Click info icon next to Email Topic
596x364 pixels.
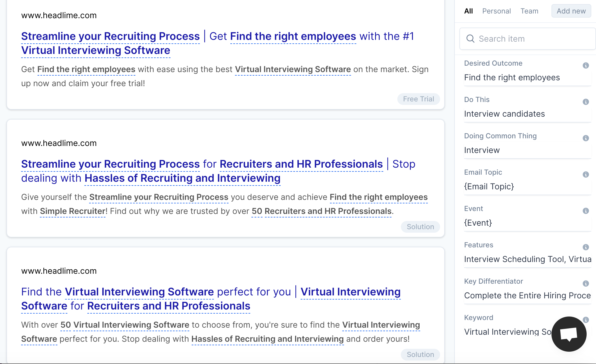click(x=585, y=174)
